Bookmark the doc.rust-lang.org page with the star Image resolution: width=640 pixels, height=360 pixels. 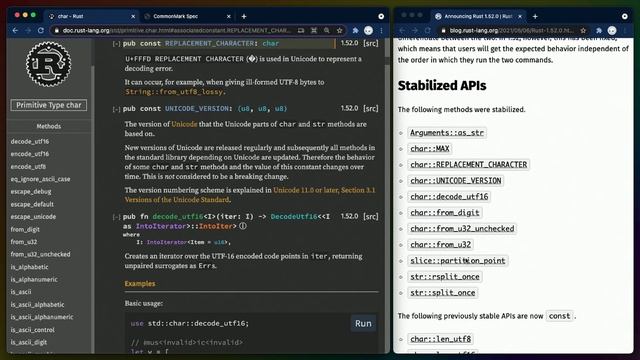point(339,31)
